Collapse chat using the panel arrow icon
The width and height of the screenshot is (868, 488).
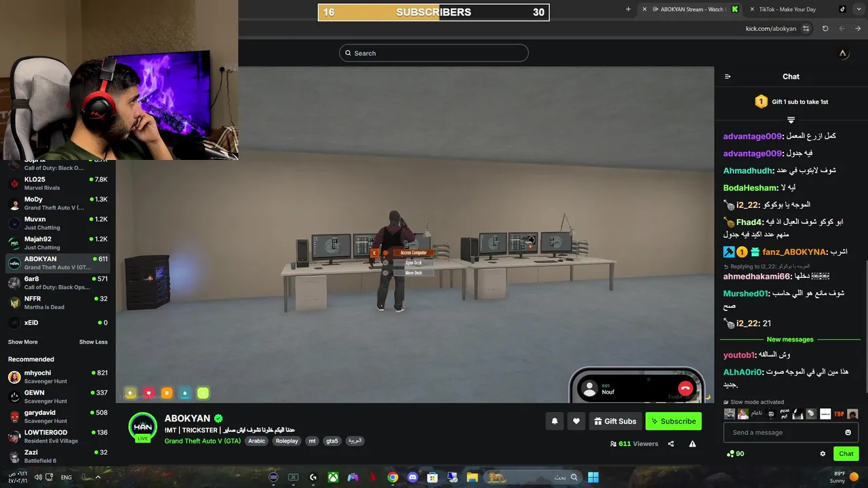tap(728, 77)
